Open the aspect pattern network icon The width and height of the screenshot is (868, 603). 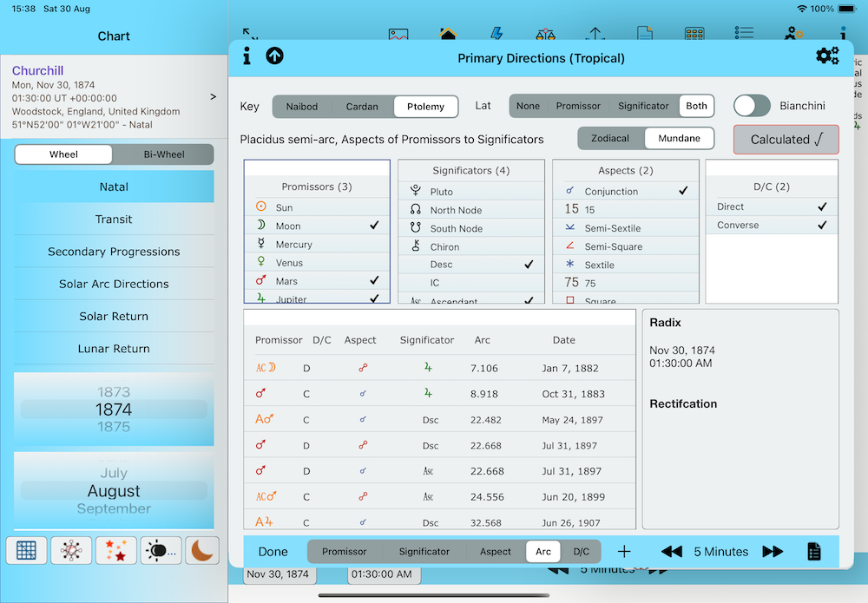click(71, 550)
